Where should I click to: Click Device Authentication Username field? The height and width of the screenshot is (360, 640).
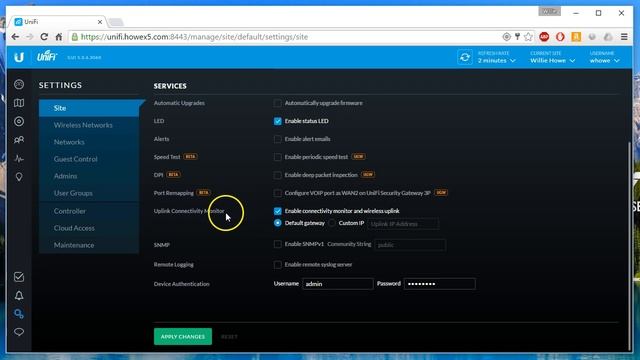(338, 284)
